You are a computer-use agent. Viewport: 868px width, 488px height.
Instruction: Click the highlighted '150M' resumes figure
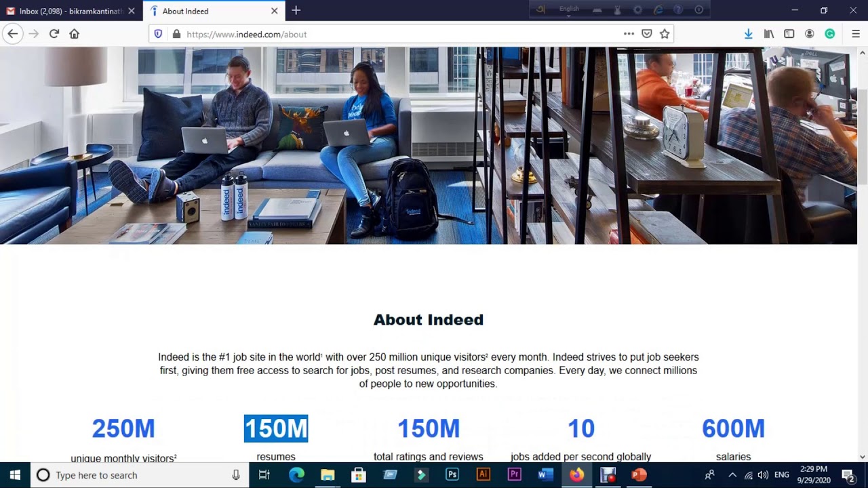(276, 428)
